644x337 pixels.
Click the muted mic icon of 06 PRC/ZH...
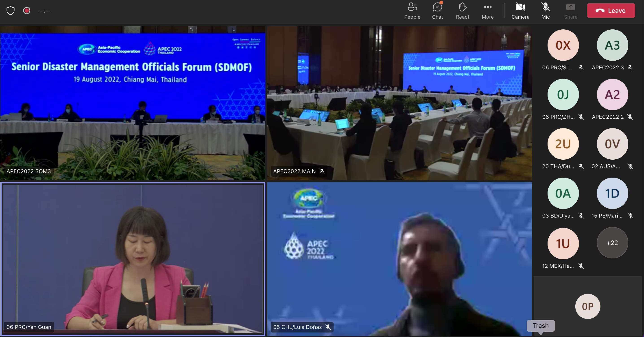point(581,117)
